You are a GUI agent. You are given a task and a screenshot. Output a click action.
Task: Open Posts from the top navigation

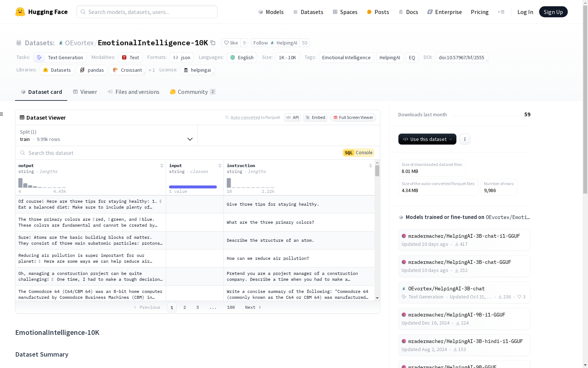click(378, 12)
